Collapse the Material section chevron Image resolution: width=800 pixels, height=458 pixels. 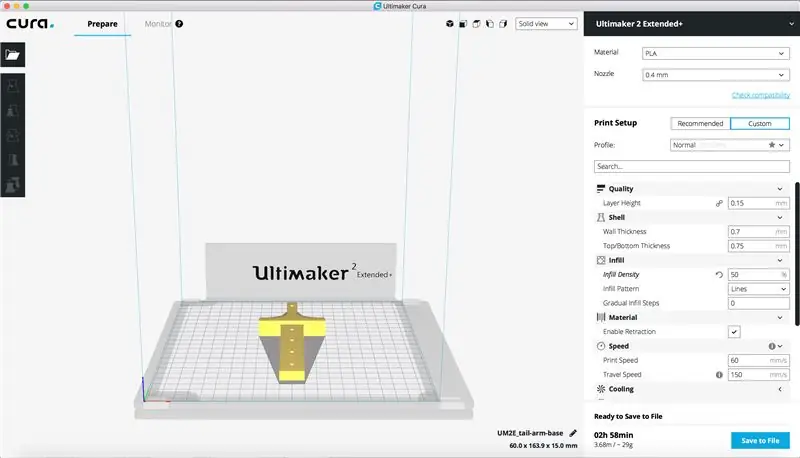[x=780, y=317]
